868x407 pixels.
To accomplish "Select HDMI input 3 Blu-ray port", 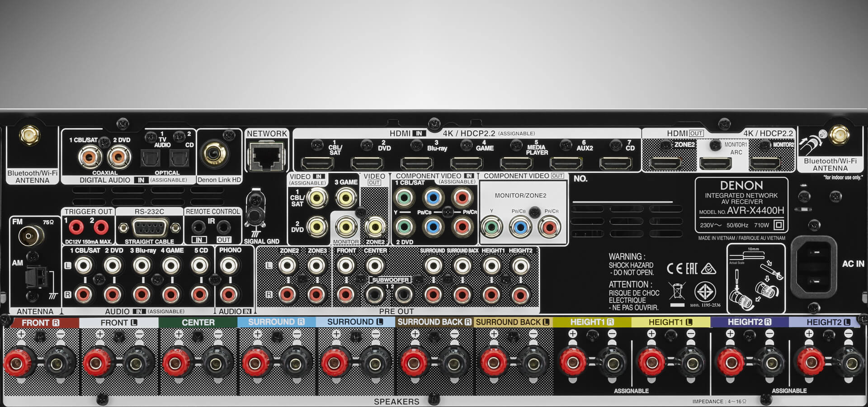I will point(417,163).
